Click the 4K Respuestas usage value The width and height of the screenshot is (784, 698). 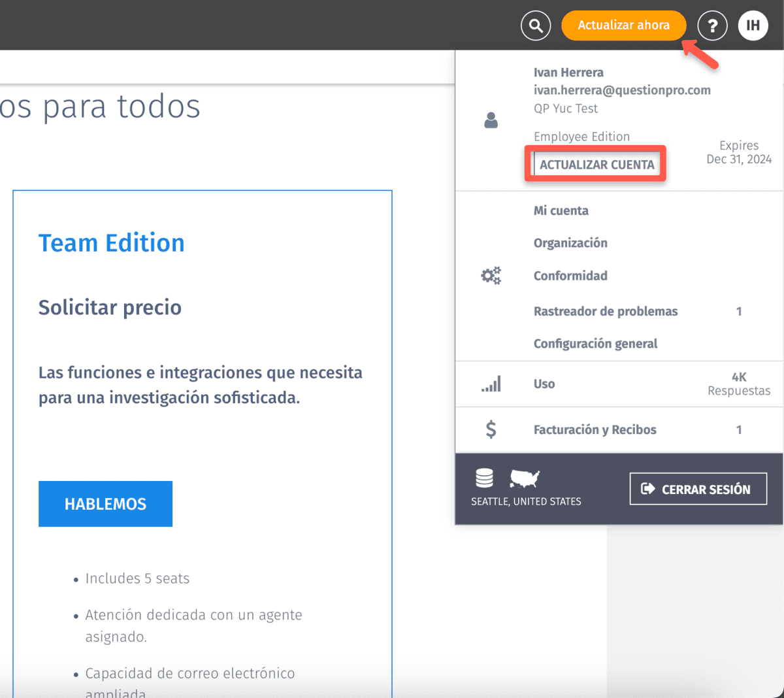(x=739, y=384)
